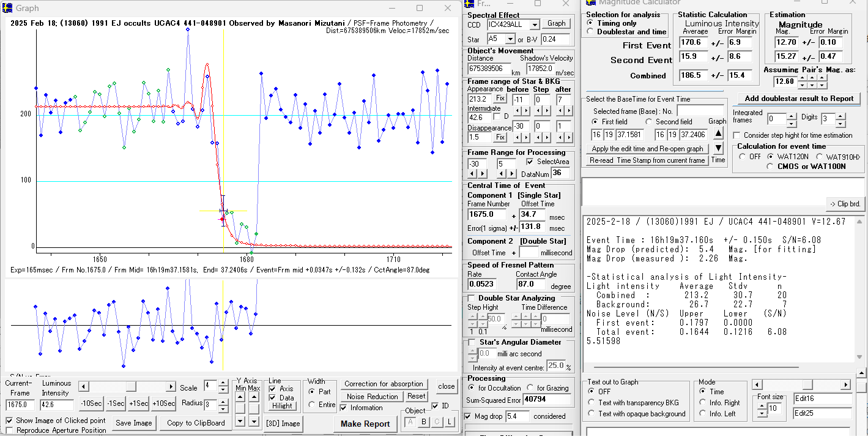Select Doublestar and time analysis option
Screen dimensions: 868x442
(590, 32)
